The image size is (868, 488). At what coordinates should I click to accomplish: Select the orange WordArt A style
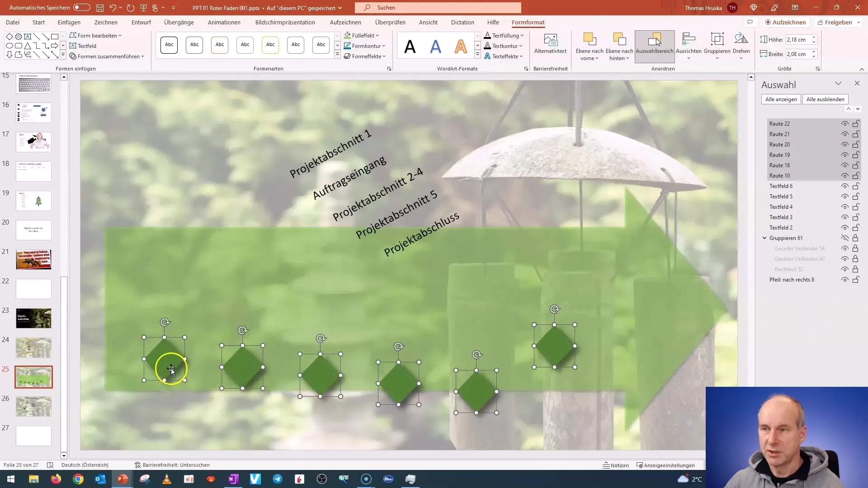click(x=461, y=46)
